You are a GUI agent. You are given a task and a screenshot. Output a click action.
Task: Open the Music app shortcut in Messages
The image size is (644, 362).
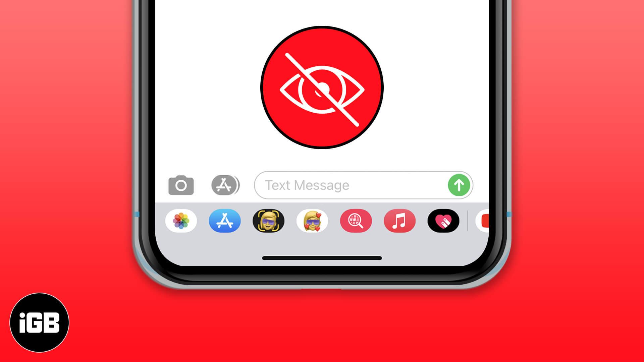click(399, 221)
